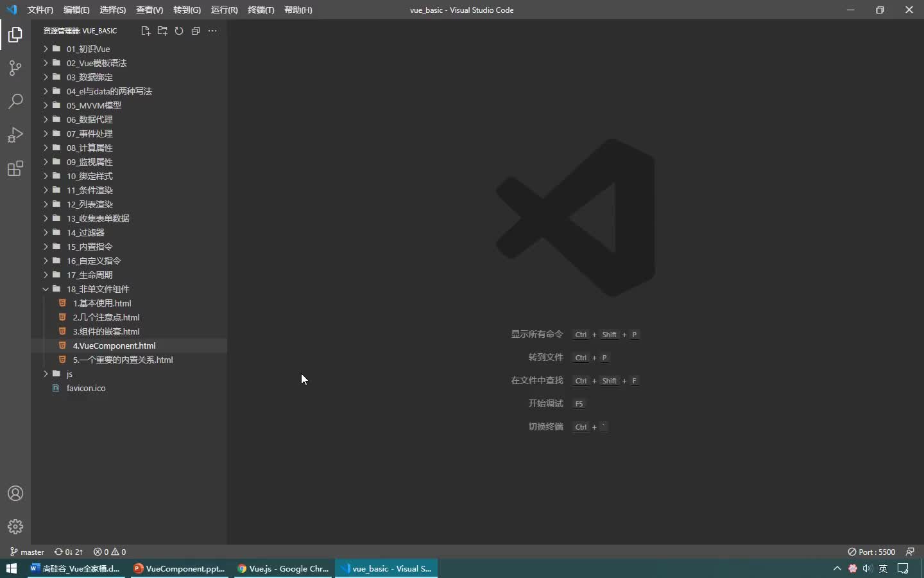Open file 5.一个重要的内置关系.html
Viewport: 924px width, 578px height.
click(129, 360)
